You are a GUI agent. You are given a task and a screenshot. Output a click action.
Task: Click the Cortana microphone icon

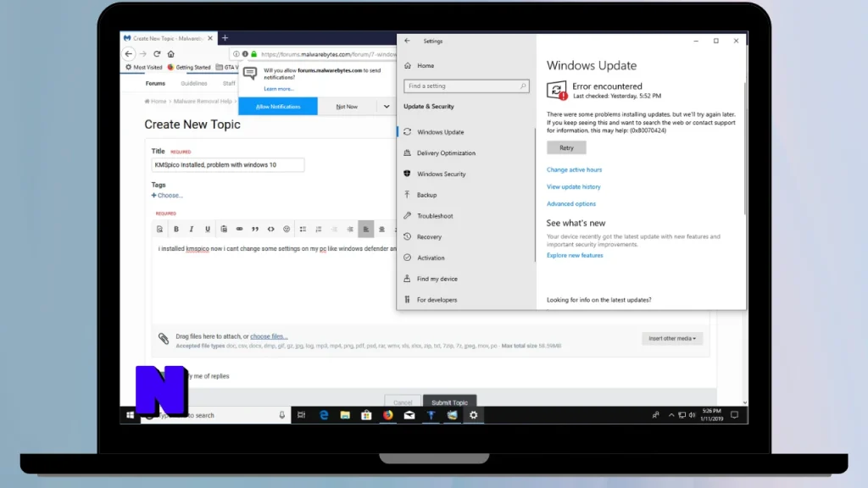[281, 415]
